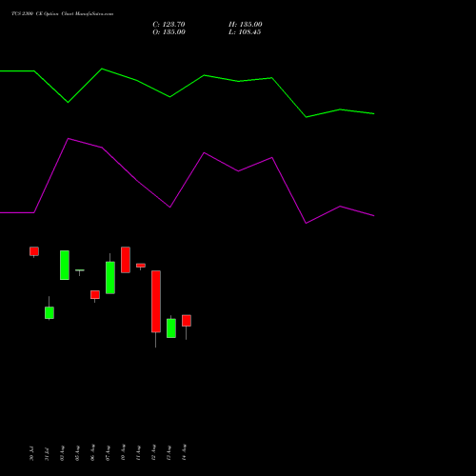Click the tiny red candlestick for 11 Aug
476x476 pixels.
click(141, 266)
